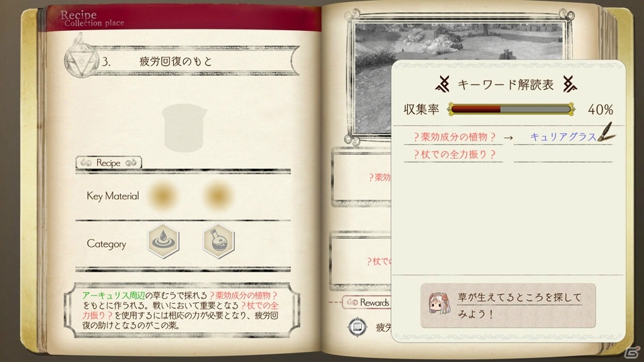Select the ?薬効成分の植物? keyword row
Image resolution: width=644 pixels, height=362 pixels.
point(453,137)
